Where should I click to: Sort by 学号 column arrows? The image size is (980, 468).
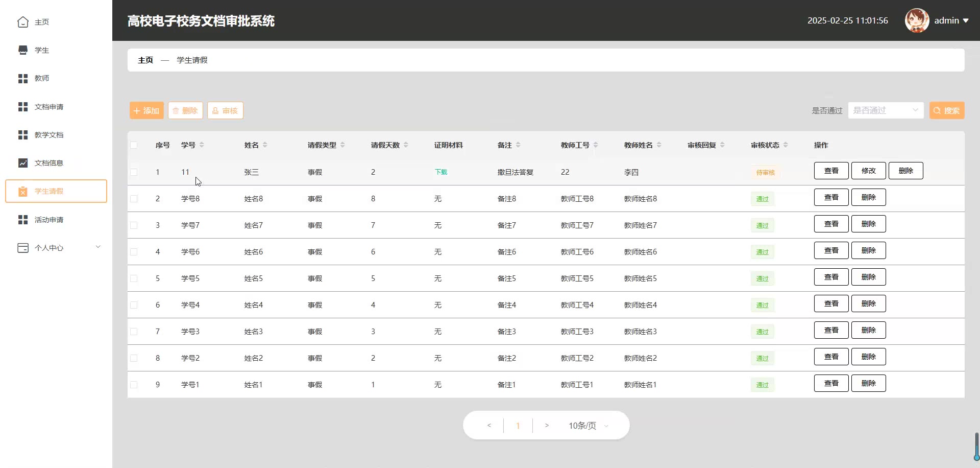[x=202, y=145]
